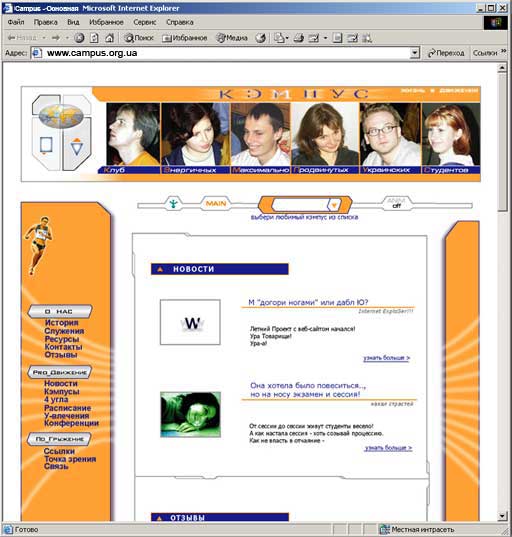Open the Избранное menu in menu bar

(106, 22)
